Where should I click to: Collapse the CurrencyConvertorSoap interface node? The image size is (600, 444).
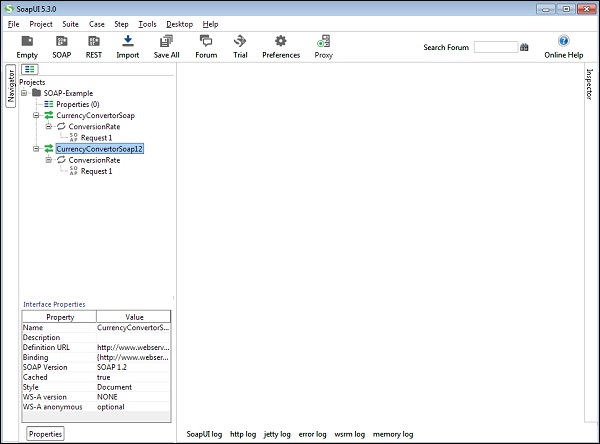pyautogui.click(x=35, y=115)
